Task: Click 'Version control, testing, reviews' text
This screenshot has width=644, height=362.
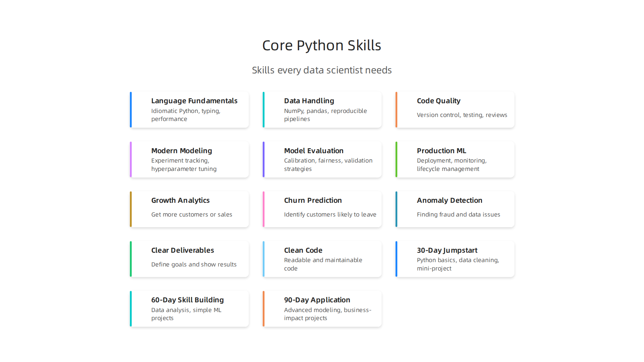Action: click(x=462, y=115)
